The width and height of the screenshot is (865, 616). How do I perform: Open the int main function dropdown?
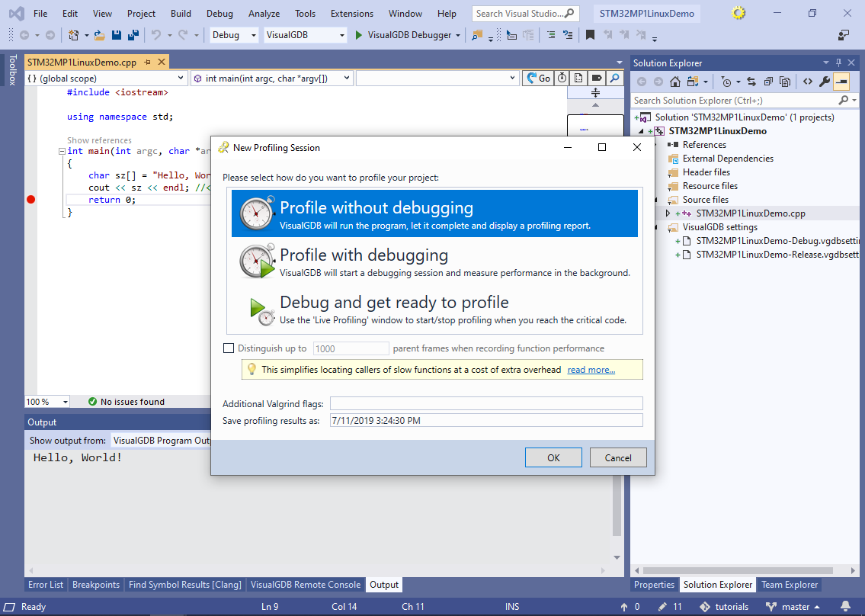(x=271, y=79)
